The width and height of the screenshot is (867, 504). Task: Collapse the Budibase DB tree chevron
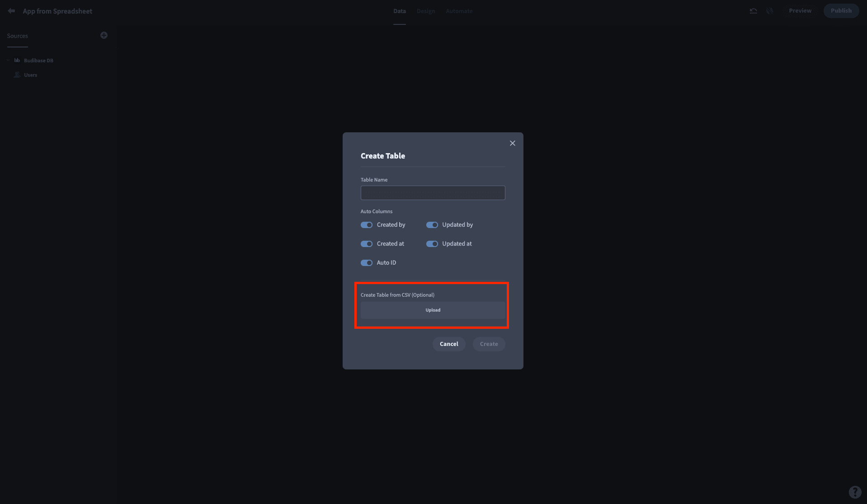[x=8, y=60]
